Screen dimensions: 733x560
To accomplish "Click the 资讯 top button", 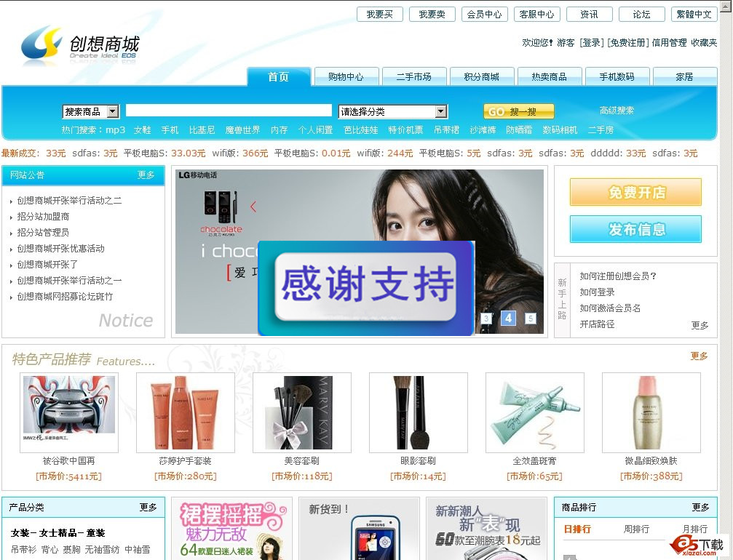I will (589, 15).
